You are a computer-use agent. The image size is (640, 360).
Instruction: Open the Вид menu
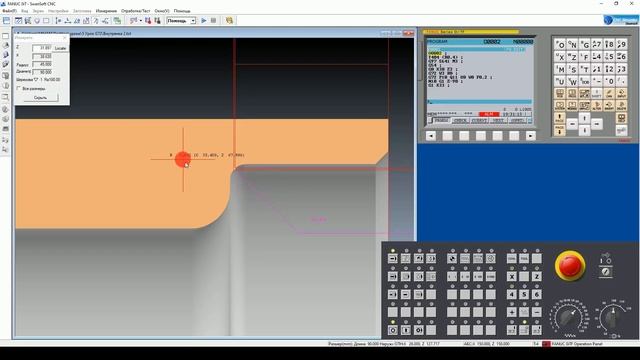24,11
